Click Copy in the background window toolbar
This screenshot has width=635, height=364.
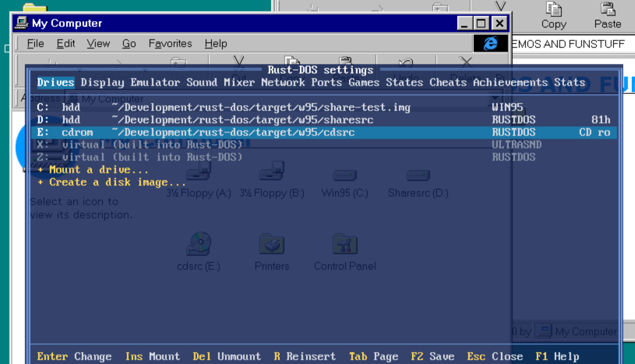click(553, 16)
